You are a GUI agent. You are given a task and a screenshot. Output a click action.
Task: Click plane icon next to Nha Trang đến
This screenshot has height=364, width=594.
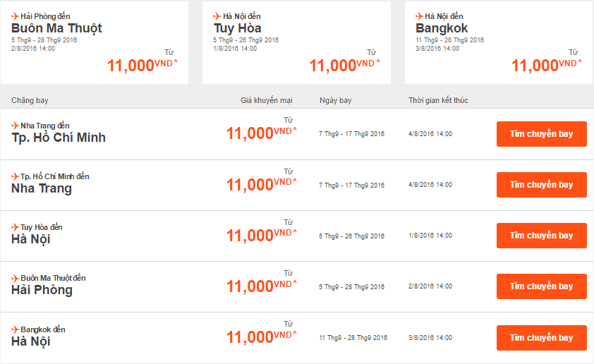(x=16, y=126)
